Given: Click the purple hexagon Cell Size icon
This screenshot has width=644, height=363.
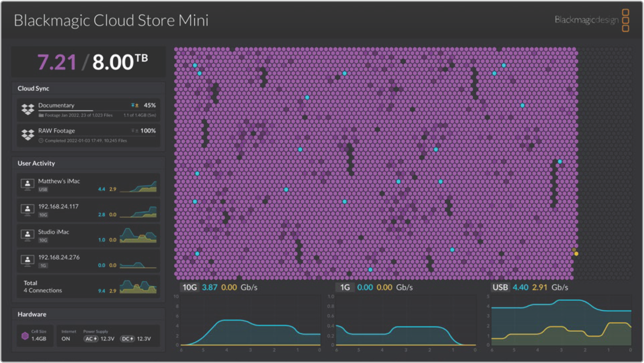Looking at the screenshot, I should coord(25,336).
